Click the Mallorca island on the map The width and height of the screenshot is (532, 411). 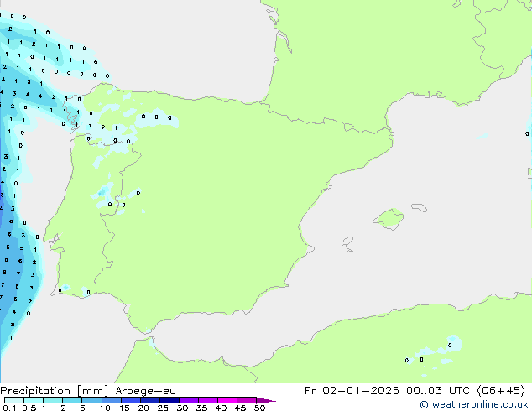[388, 220]
